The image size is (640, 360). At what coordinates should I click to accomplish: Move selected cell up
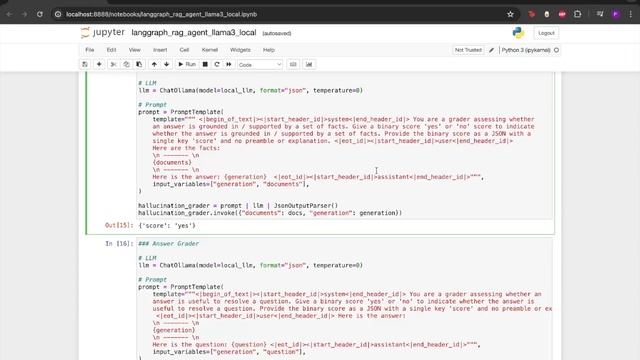(154, 64)
